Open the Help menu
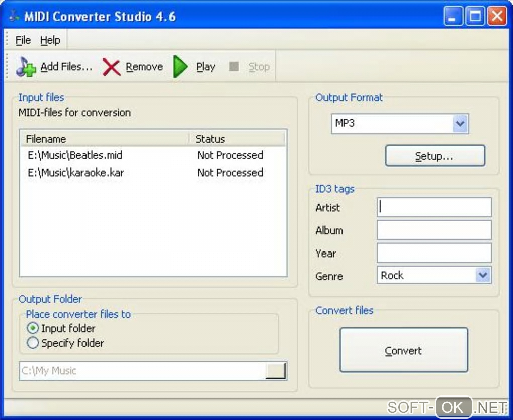Image resolution: width=513 pixels, height=420 pixels. tap(50, 40)
